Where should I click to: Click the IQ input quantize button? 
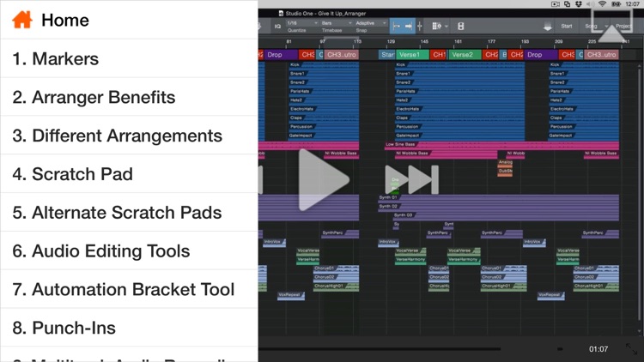tap(277, 27)
